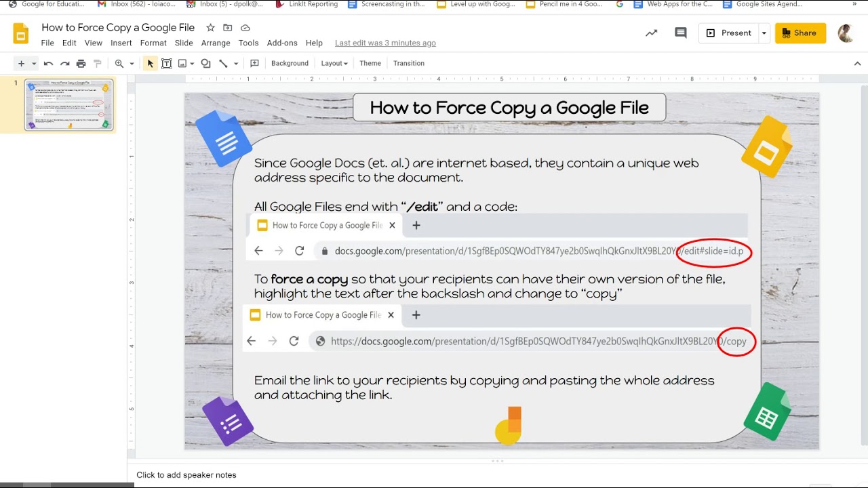Screen dimensions: 868x488
Task: Open the Transition panel
Action: (x=409, y=64)
